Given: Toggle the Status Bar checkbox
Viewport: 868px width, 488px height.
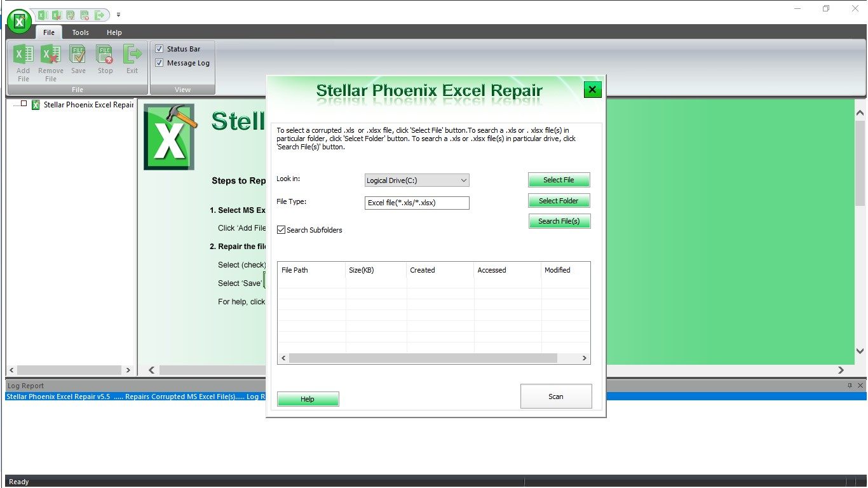Looking at the screenshot, I should 159,49.
